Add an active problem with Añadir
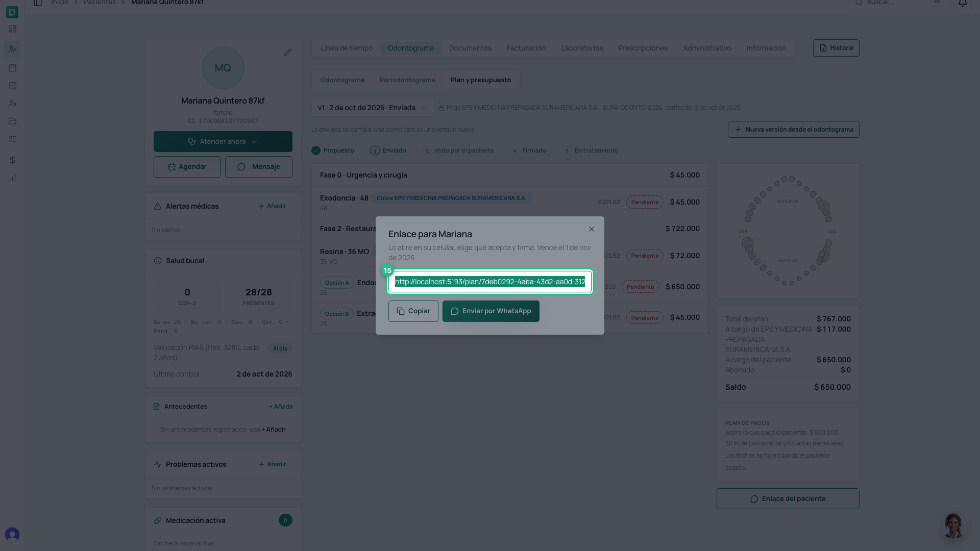This screenshot has height=551, width=980. (x=272, y=464)
